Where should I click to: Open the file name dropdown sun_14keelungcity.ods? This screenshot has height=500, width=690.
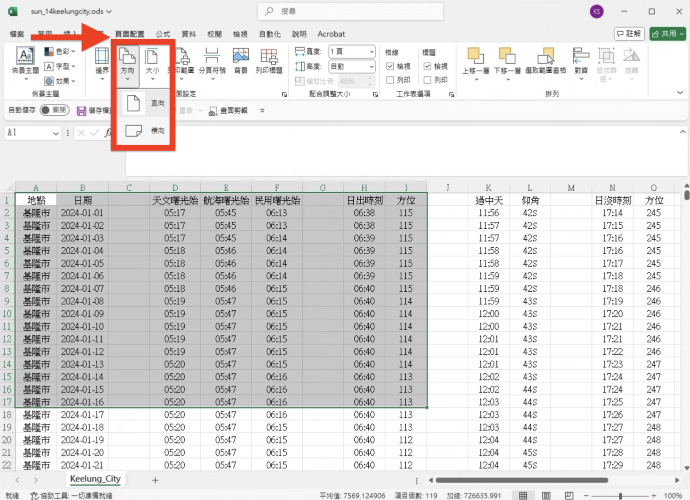coord(71,11)
